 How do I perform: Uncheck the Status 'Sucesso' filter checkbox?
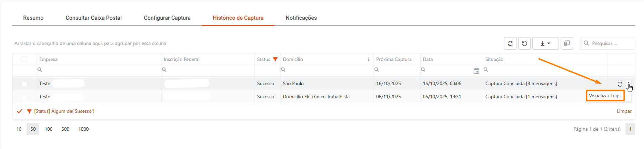(20, 111)
